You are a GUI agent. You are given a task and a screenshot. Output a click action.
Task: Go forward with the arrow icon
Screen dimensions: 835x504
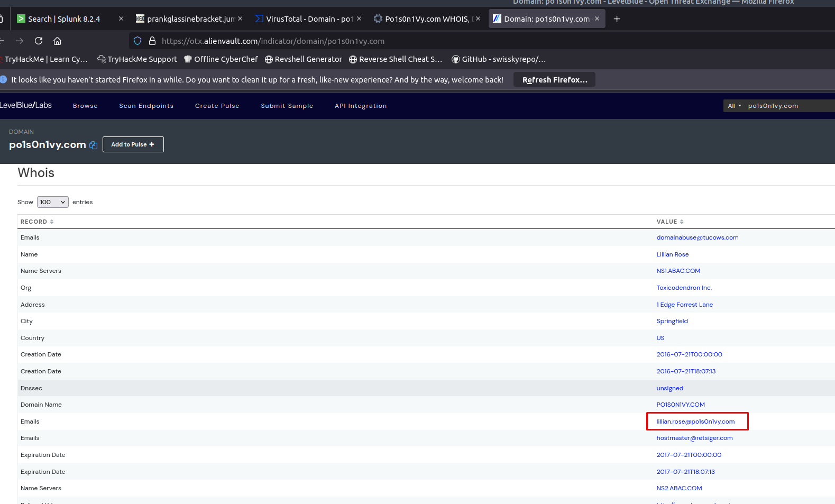(20, 41)
